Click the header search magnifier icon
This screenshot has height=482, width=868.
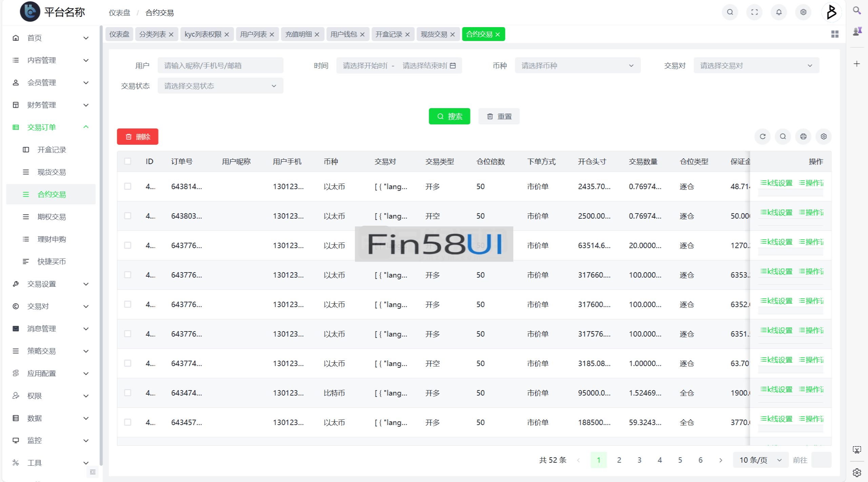[730, 12]
